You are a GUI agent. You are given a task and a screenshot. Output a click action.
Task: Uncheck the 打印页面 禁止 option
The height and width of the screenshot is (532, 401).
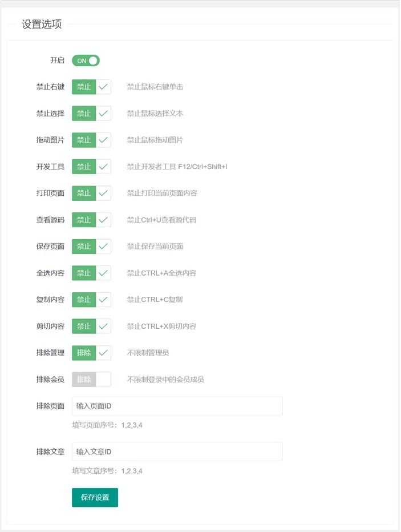pos(91,193)
